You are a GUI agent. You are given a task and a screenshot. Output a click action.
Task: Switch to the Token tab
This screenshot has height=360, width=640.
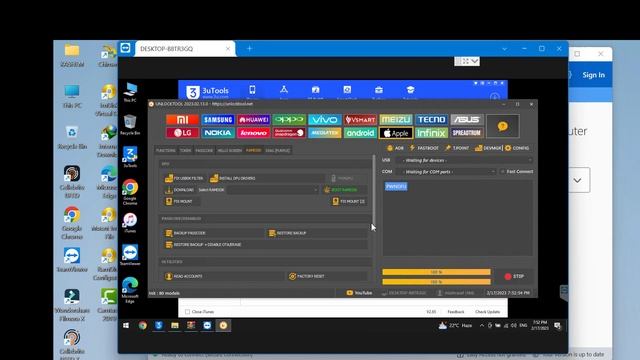185,151
